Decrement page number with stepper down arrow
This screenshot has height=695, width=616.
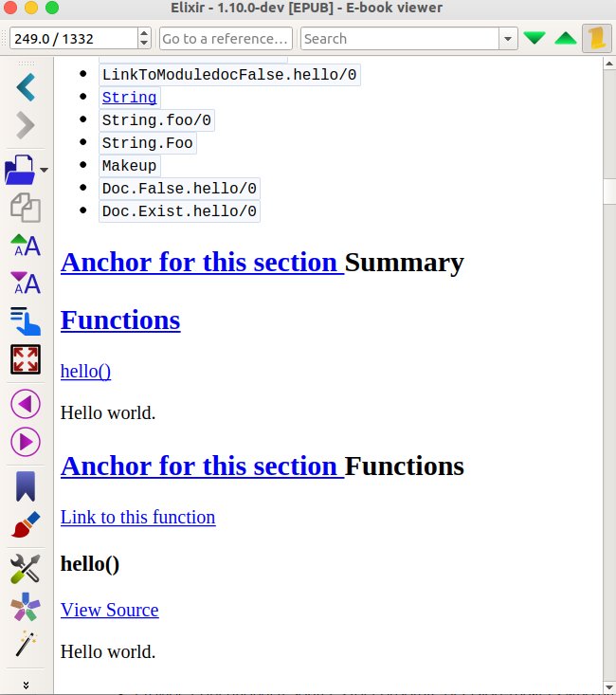(x=144, y=44)
